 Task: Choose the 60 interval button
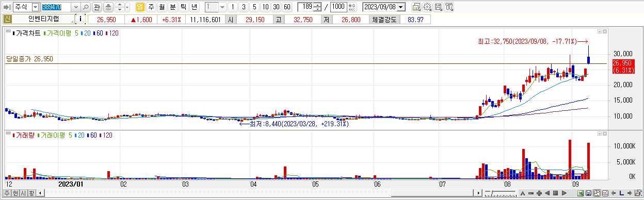pyautogui.click(x=287, y=7)
